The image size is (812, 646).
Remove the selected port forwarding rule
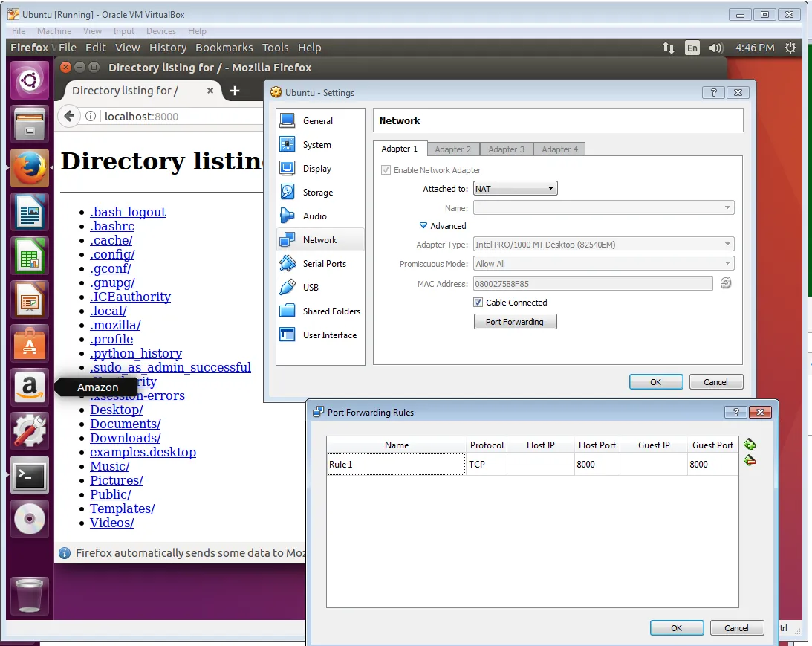tap(750, 461)
